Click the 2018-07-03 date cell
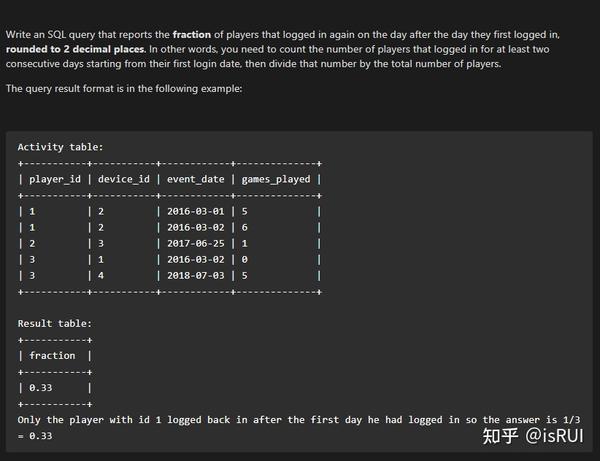Screen dimensions: 600x461 (x=195, y=275)
